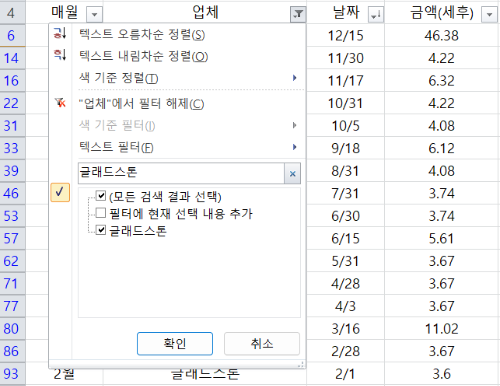Viewport: 500px width, 386px height.
Task: Click the 6.12 amount cell
Action: click(442, 148)
